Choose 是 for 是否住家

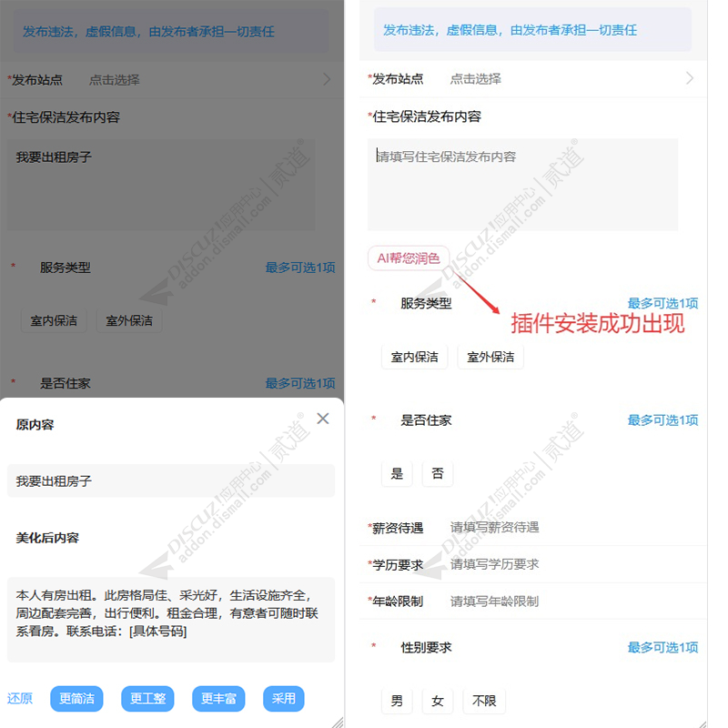397,473
